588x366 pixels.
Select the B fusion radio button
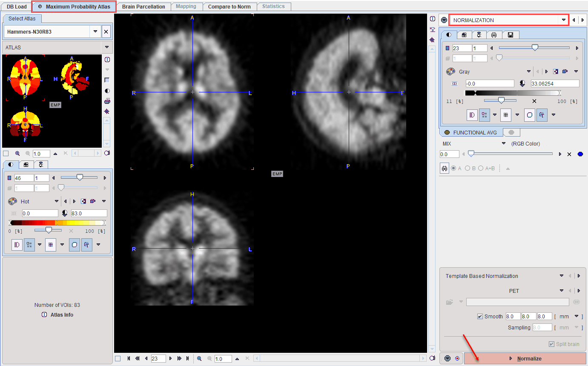(x=468, y=168)
